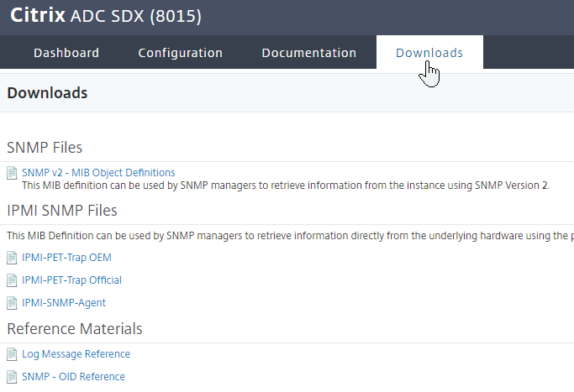Click the document icon beside Log Message Reference
The height and width of the screenshot is (392, 574).
[x=12, y=354]
